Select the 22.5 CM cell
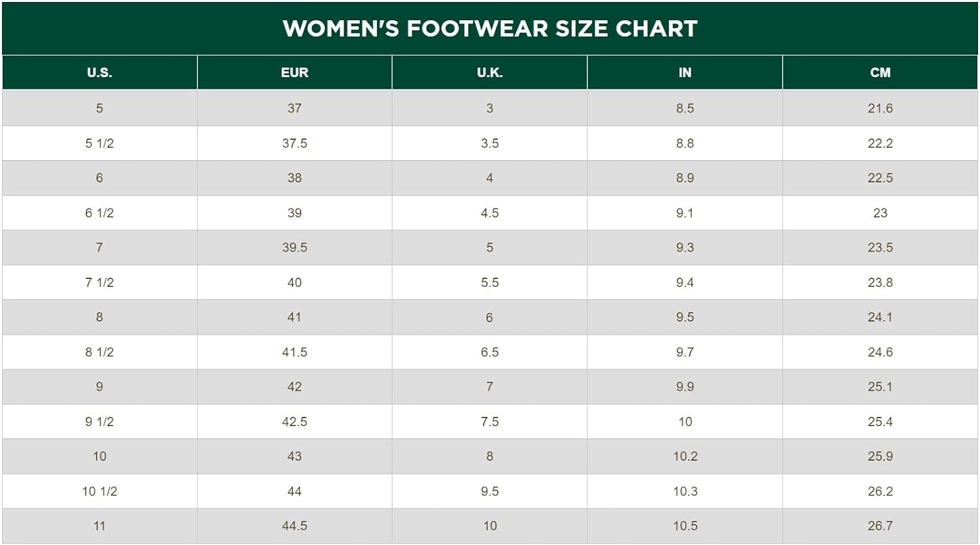 pyautogui.click(x=880, y=178)
